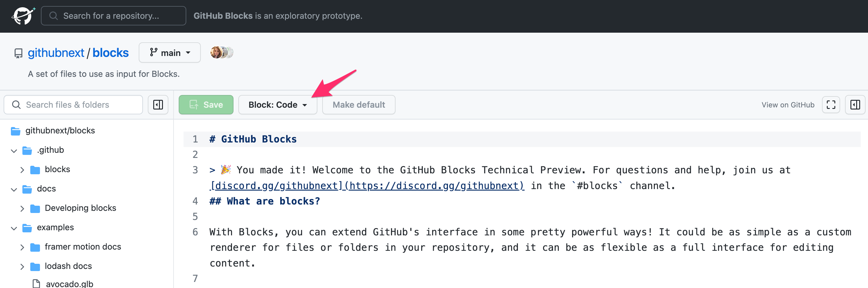This screenshot has width=868, height=288.
Task: Select the .github folder
Action: pos(51,150)
